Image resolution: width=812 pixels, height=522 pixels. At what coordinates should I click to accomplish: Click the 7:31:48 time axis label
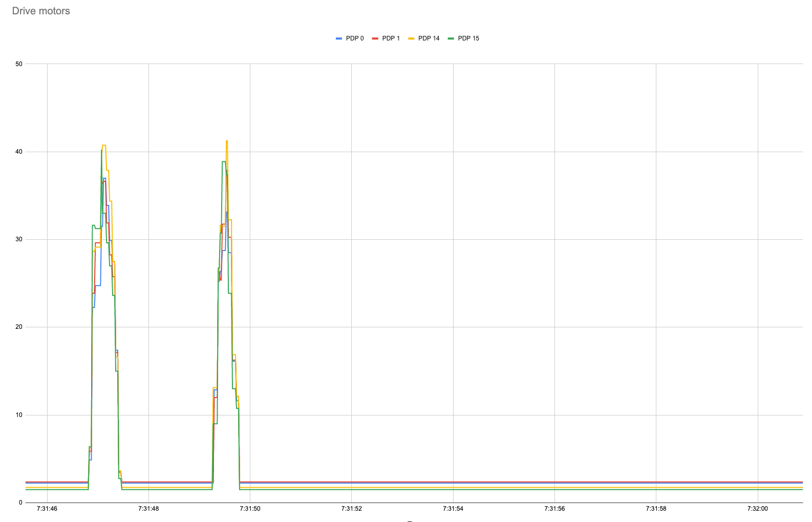(x=148, y=509)
